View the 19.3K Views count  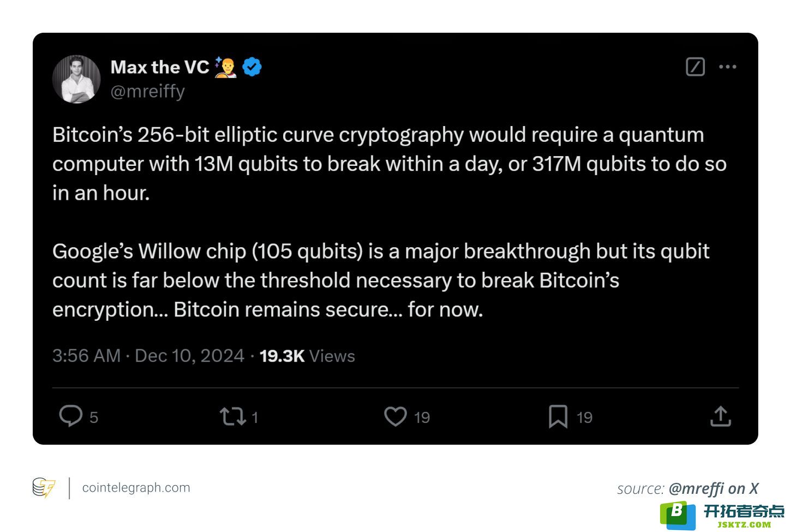coord(307,356)
